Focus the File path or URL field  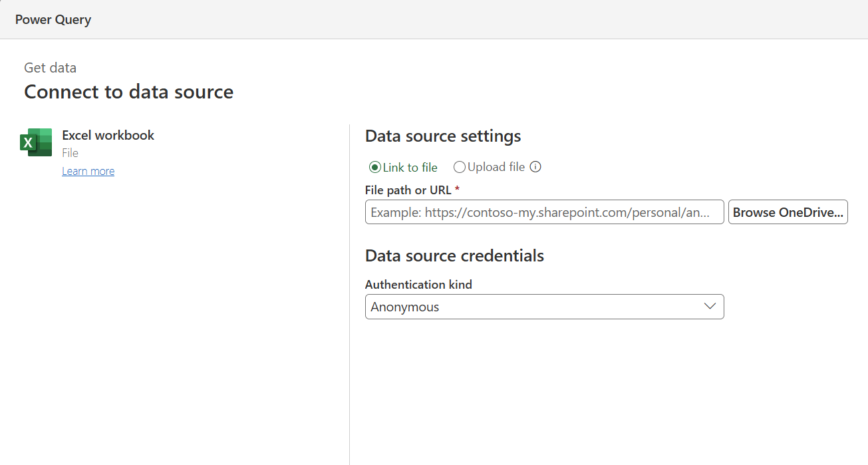544,212
